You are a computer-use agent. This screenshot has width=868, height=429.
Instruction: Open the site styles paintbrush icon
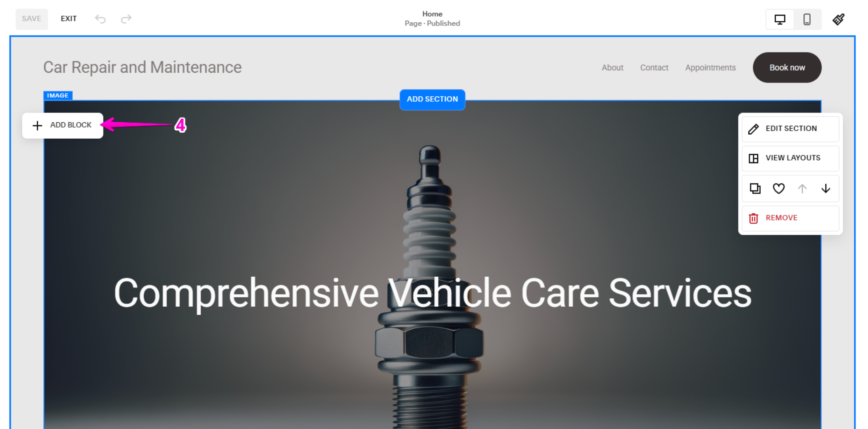[838, 19]
